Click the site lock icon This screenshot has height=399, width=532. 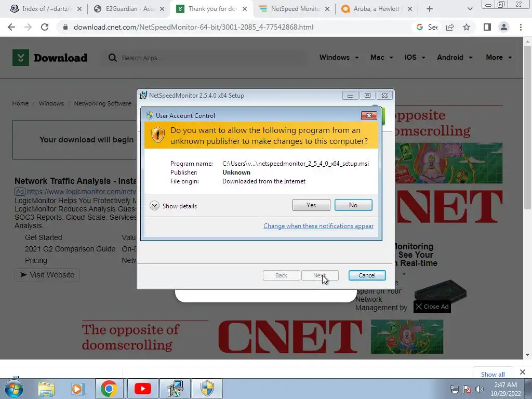coord(65,27)
